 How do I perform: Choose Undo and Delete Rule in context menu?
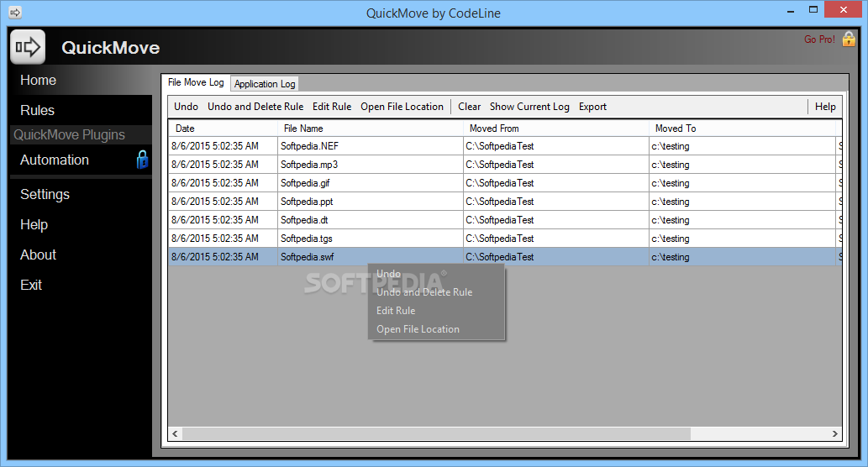click(424, 292)
